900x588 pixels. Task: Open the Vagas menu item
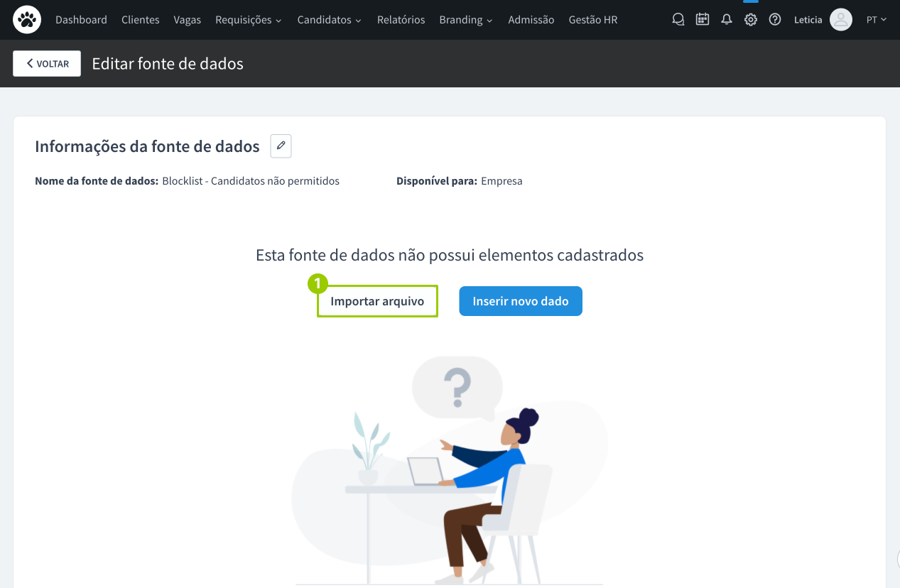[188, 20]
